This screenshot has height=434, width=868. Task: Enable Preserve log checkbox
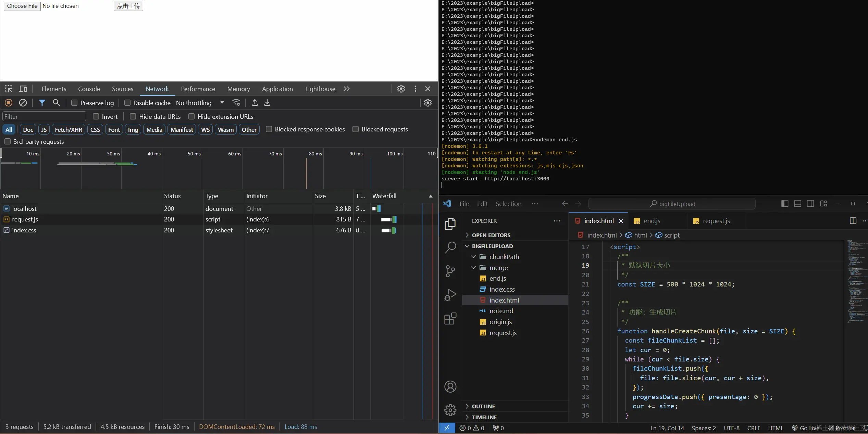(x=74, y=103)
